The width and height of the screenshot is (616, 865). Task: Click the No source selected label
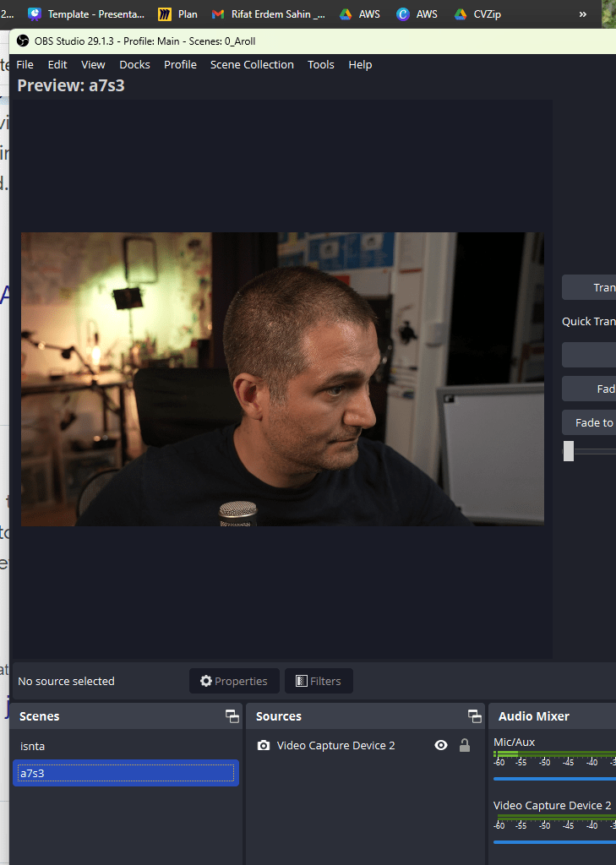[x=66, y=682]
